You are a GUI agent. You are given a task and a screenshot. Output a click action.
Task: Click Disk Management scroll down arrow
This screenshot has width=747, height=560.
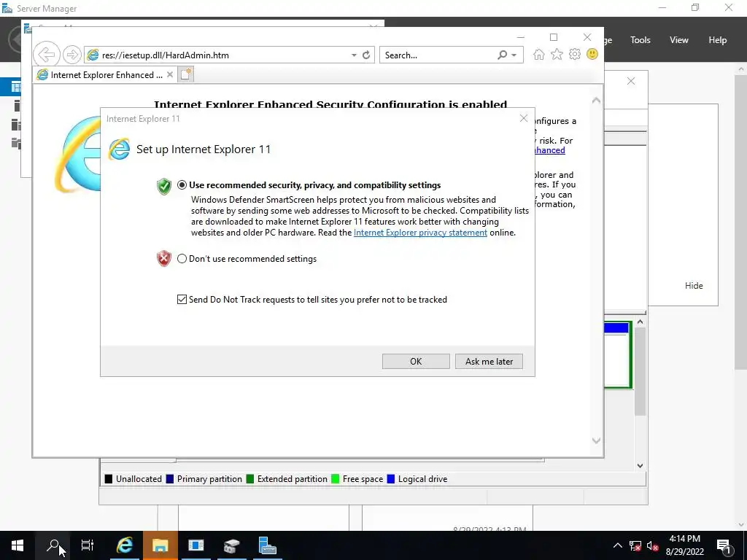click(640, 466)
